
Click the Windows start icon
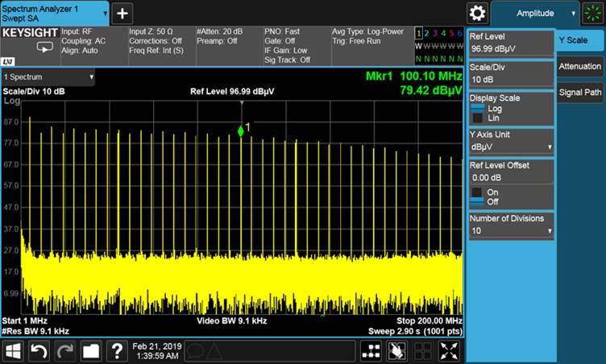13,350
